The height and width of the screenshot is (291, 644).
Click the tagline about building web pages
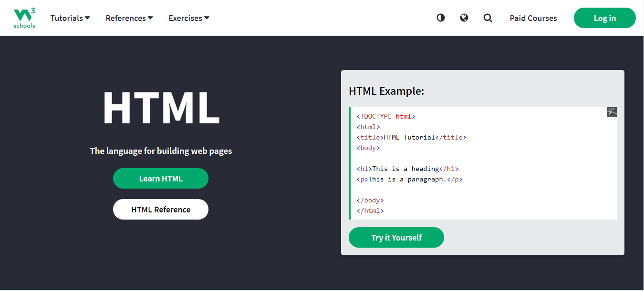click(161, 151)
